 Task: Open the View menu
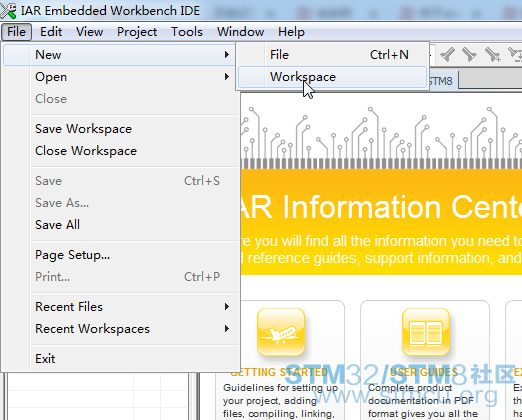coord(89,32)
